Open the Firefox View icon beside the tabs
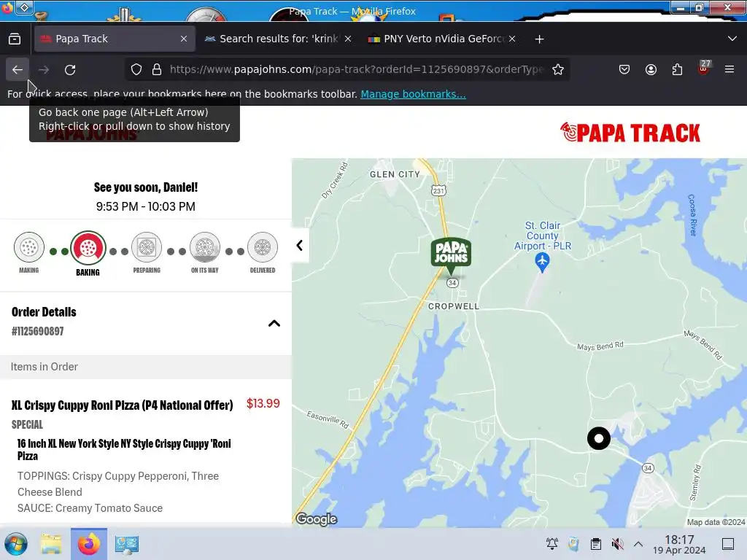Viewport: 747px width, 560px height. [x=15, y=39]
